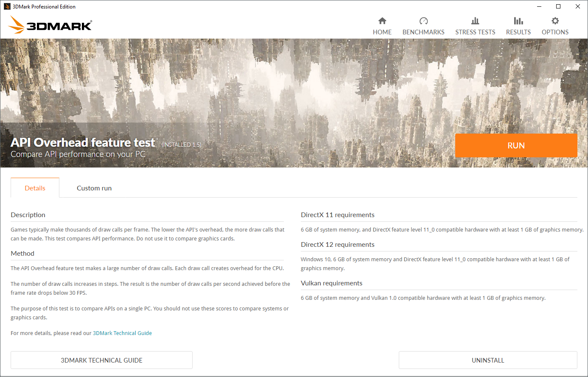Close the 3DMark Professional Edition window
588x377 pixels.
click(577, 6)
